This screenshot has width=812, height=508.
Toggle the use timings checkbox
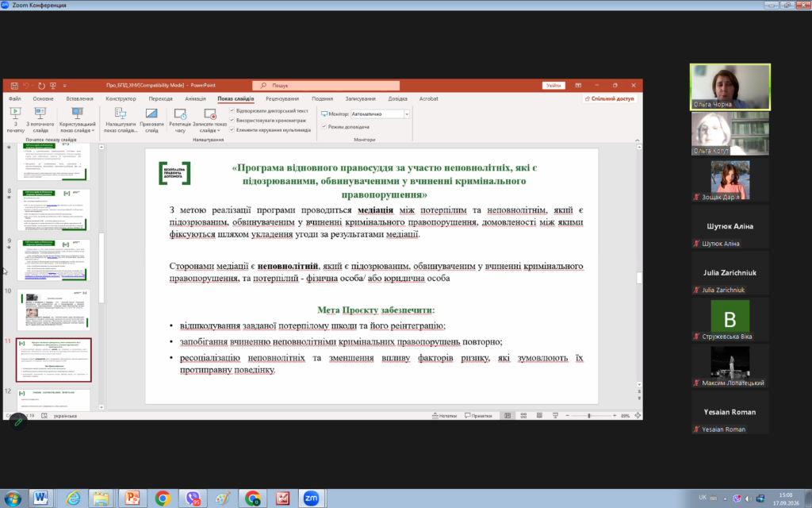(232, 121)
